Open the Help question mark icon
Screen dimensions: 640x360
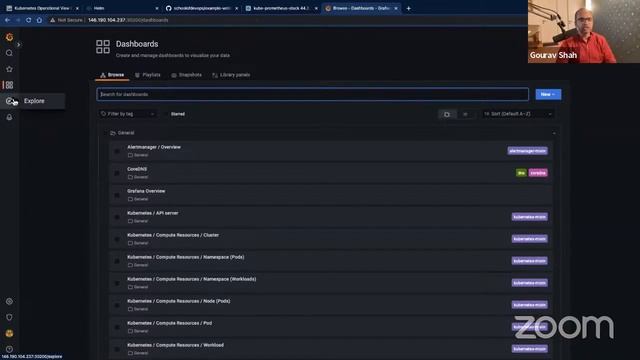pyautogui.click(x=9, y=349)
